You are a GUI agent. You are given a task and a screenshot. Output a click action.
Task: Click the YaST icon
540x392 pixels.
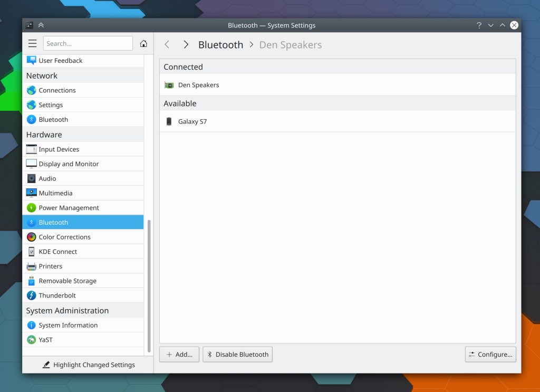pyautogui.click(x=32, y=340)
